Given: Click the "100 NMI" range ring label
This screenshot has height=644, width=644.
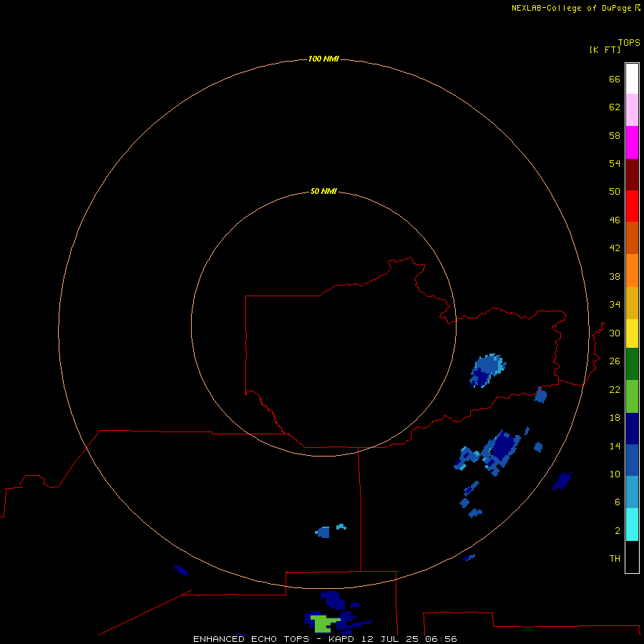Looking at the screenshot, I should (x=323, y=59).
